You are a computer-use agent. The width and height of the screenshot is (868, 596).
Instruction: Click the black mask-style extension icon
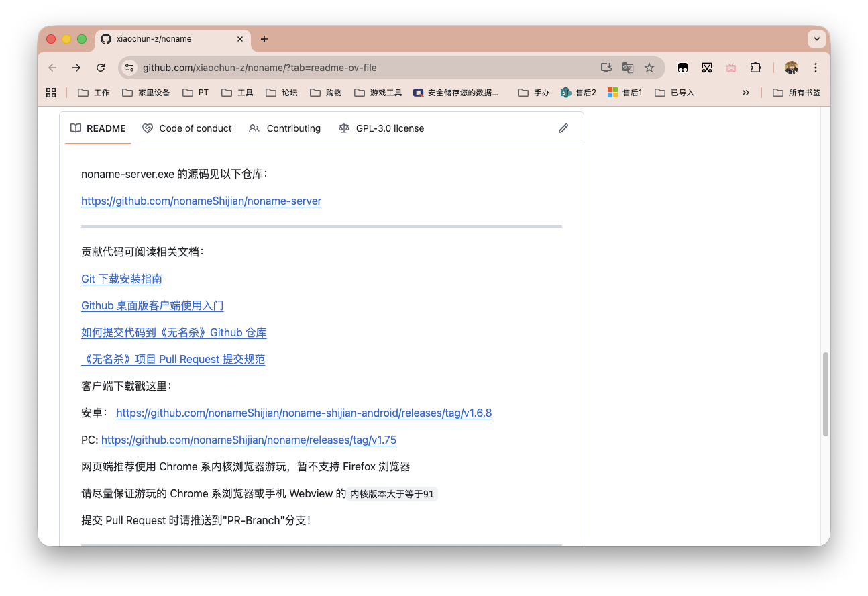(x=683, y=68)
